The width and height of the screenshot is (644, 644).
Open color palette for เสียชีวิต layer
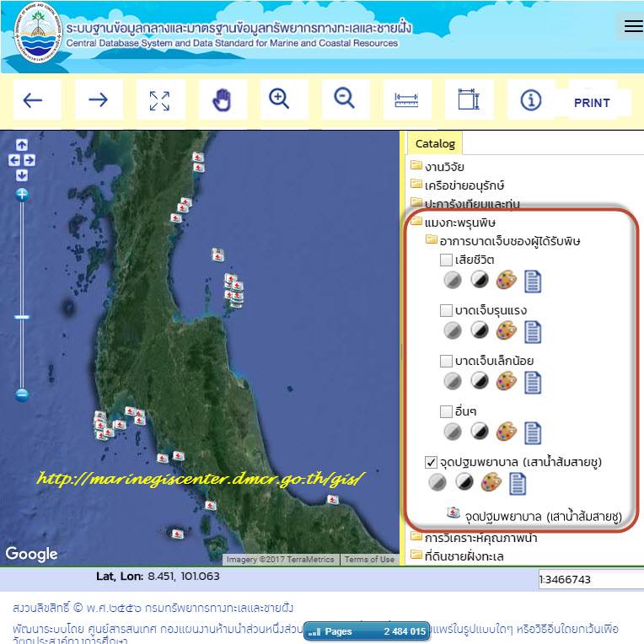click(506, 281)
